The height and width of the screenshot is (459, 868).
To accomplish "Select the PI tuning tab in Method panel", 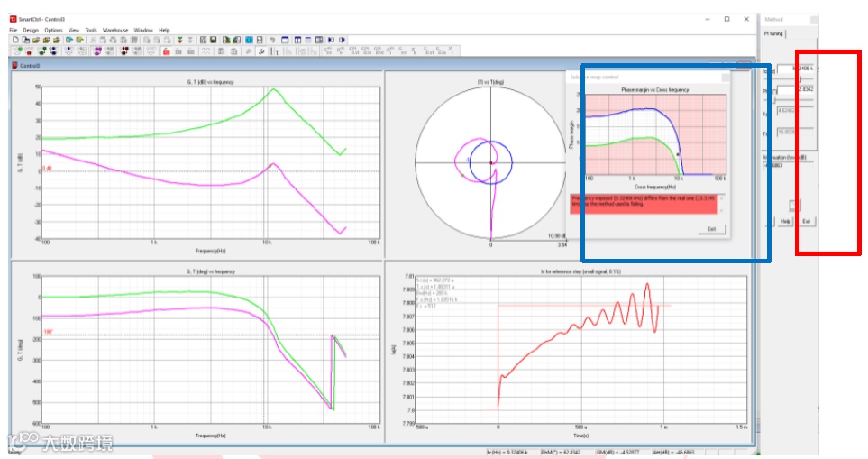I will 773,33.
